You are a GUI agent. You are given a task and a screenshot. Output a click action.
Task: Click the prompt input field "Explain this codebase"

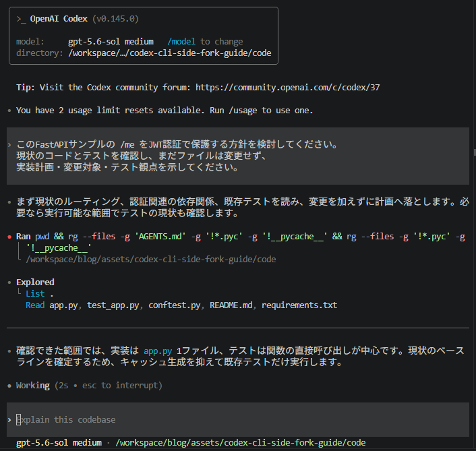coord(238,419)
